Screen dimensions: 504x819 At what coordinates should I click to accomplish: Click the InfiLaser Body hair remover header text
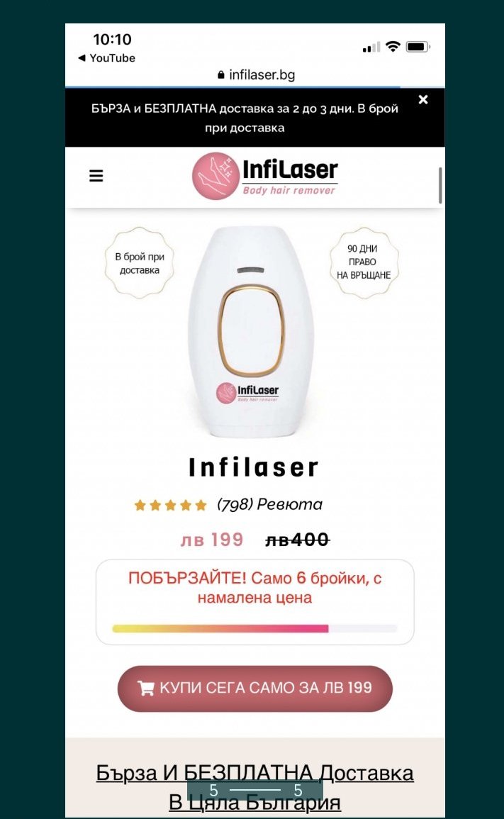290,176
